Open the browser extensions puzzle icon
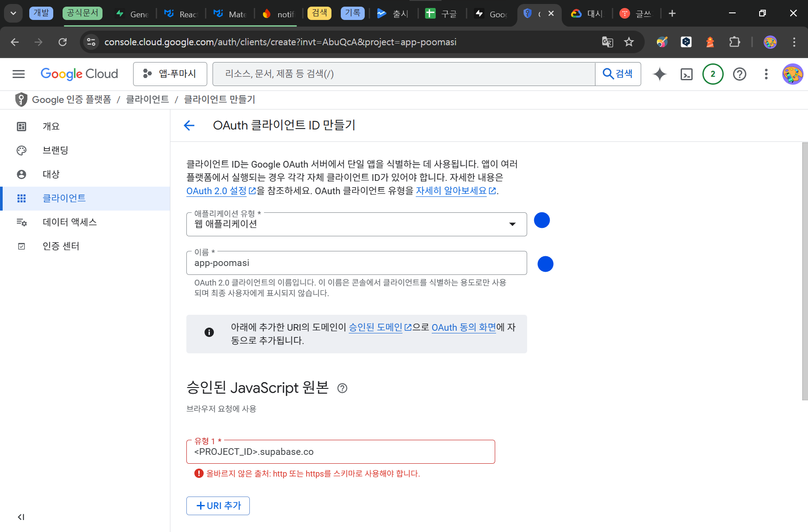808x532 pixels. 734,42
